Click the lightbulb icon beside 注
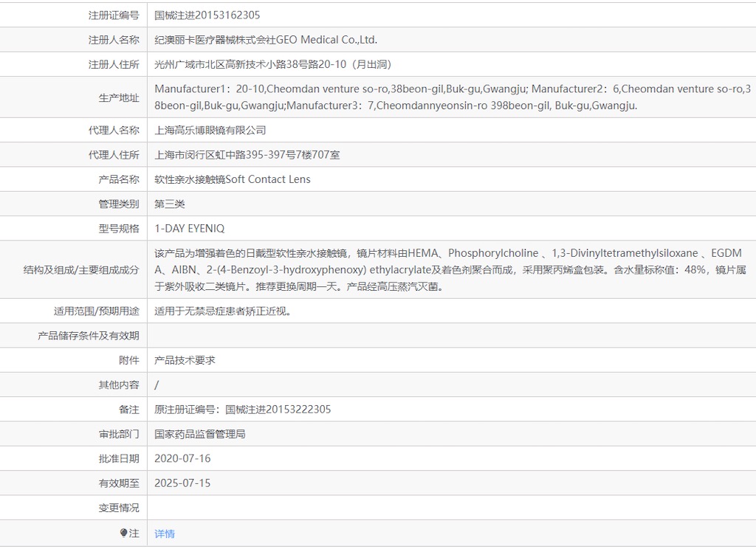 pyautogui.click(x=123, y=533)
